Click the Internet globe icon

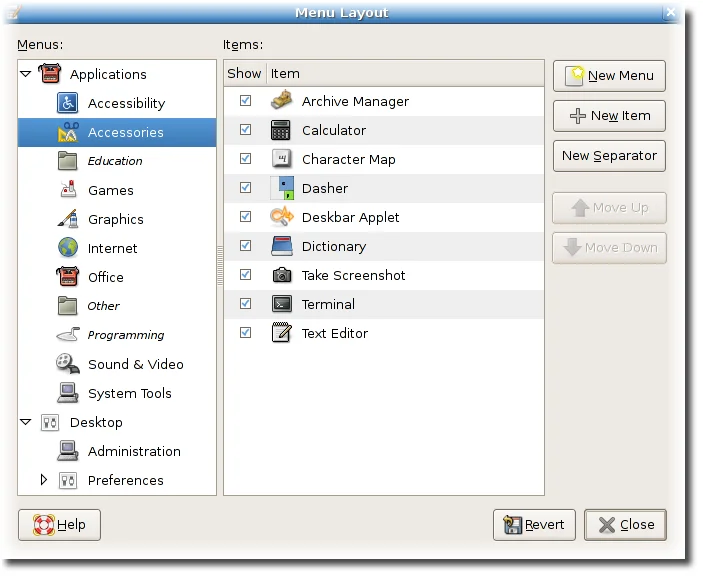point(68,248)
